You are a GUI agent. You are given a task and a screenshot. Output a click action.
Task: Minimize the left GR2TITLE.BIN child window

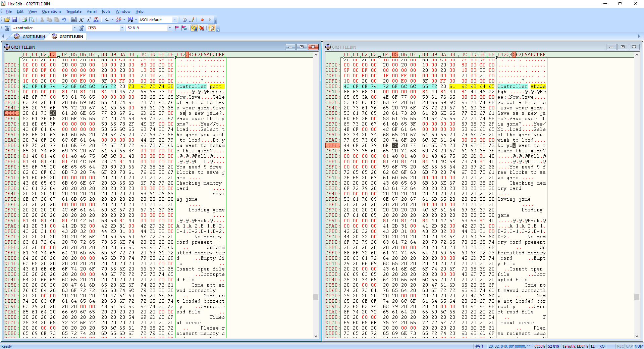290,47
